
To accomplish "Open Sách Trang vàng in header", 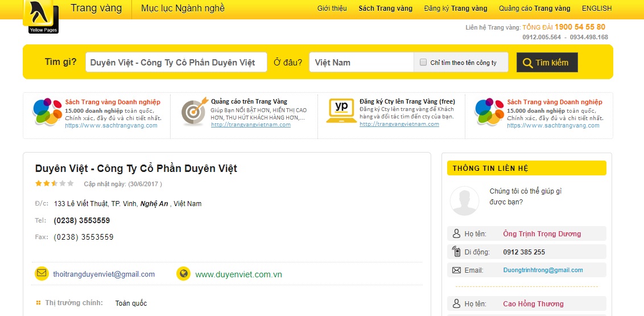I will [385, 8].
